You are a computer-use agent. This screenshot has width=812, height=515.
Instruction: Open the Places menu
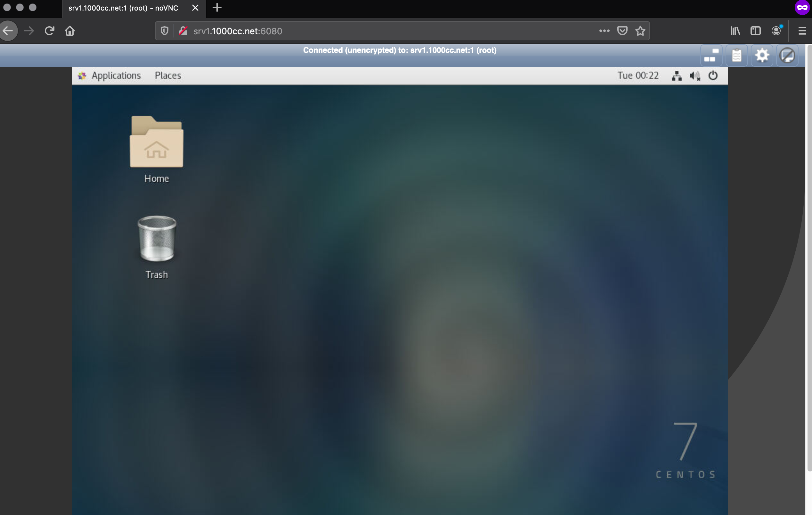click(x=168, y=76)
